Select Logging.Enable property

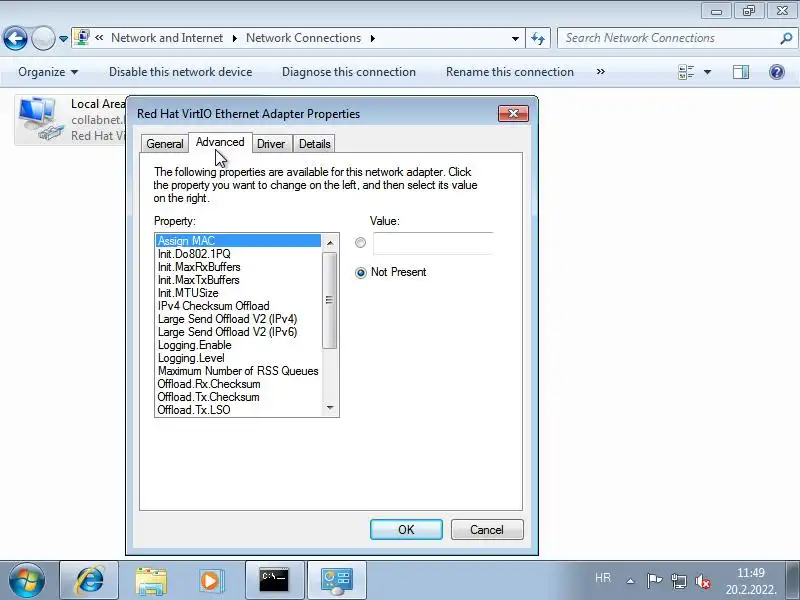(x=238, y=345)
